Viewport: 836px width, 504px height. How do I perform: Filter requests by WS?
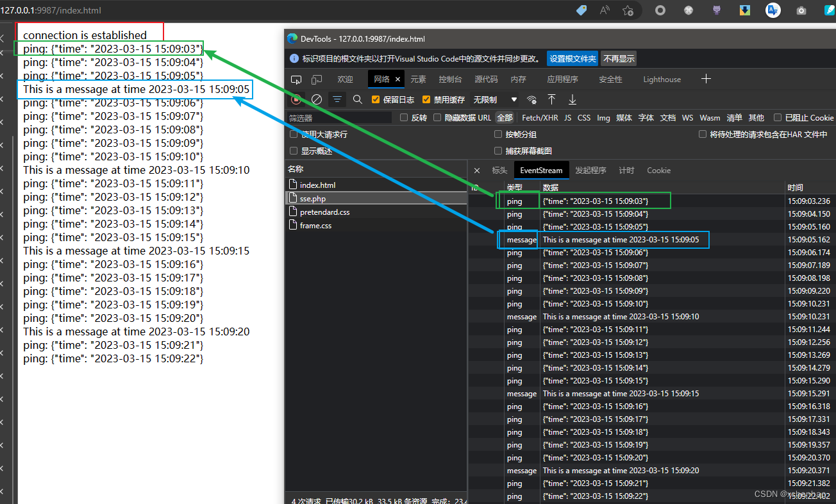pyautogui.click(x=687, y=117)
